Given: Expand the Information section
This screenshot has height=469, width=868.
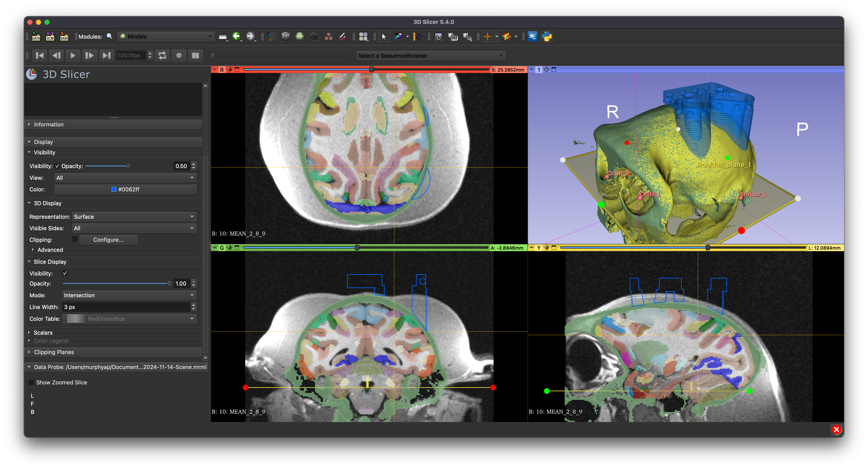Looking at the screenshot, I should click(114, 124).
